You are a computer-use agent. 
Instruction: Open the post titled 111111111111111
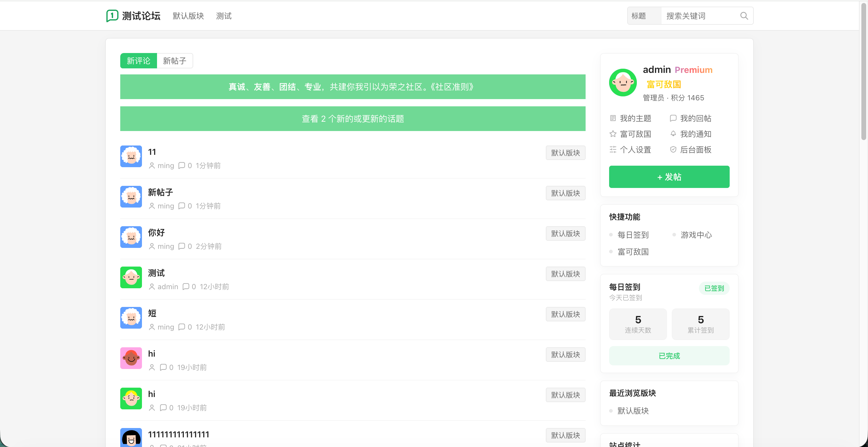tap(179, 435)
